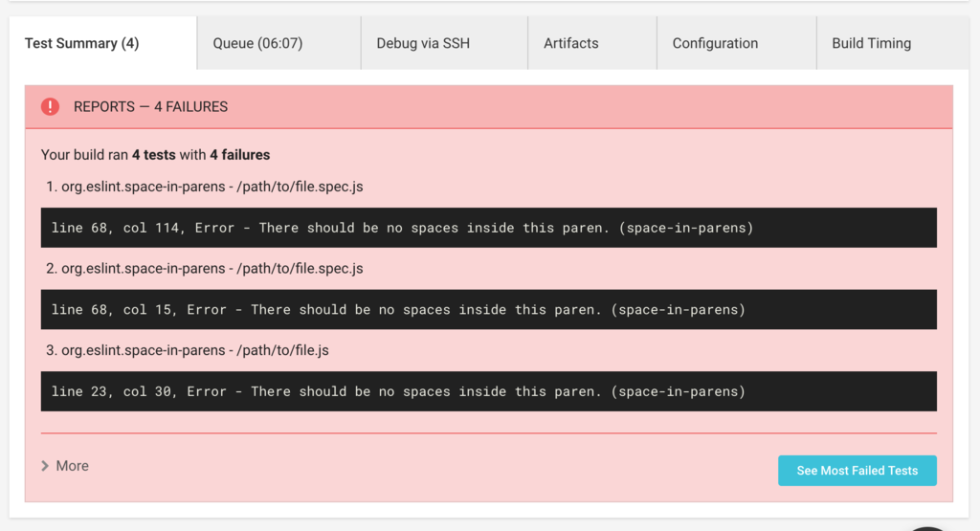Click the build ran 4 tests summary text

point(156,155)
